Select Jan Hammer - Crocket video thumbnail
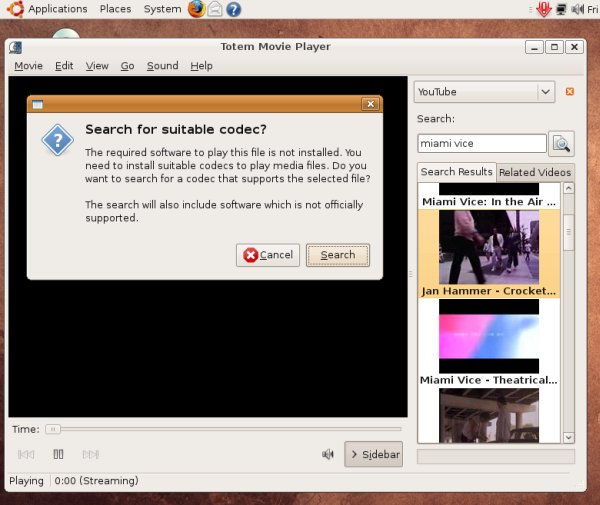Screen dimensions: 600x505 click(x=489, y=247)
